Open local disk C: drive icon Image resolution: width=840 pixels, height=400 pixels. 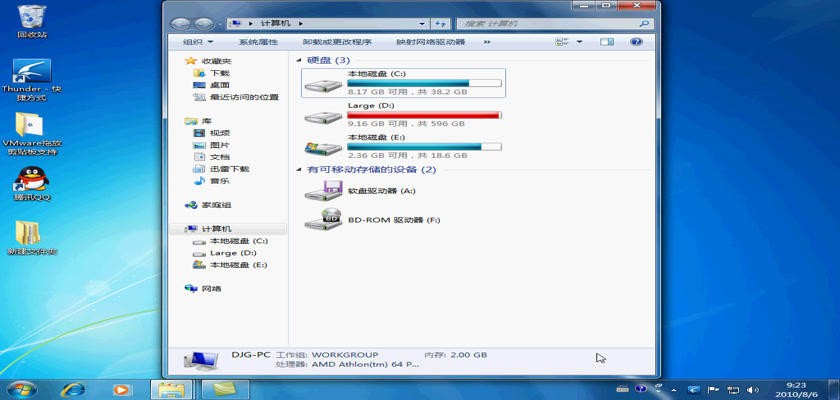(x=323, y=84)
